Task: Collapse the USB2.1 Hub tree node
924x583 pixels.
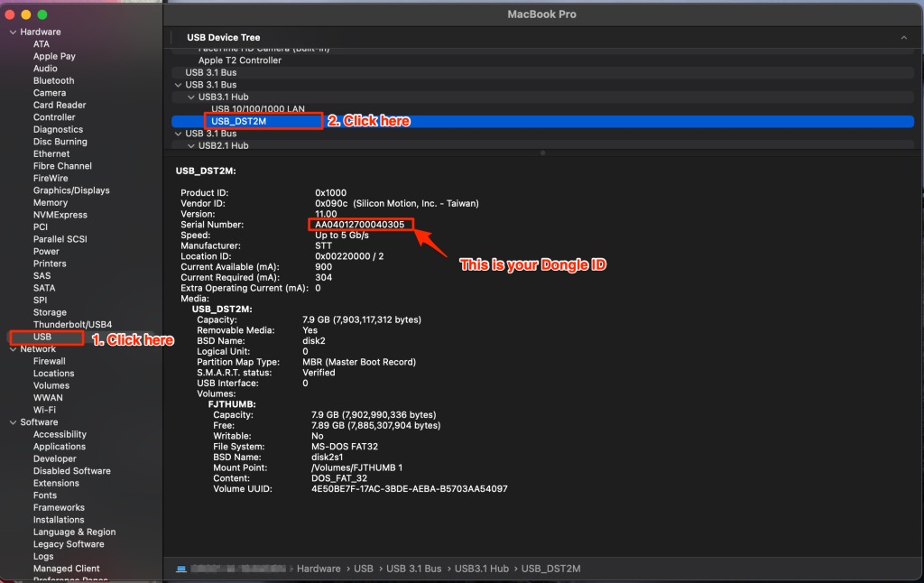Action: [x=191, y=146]
